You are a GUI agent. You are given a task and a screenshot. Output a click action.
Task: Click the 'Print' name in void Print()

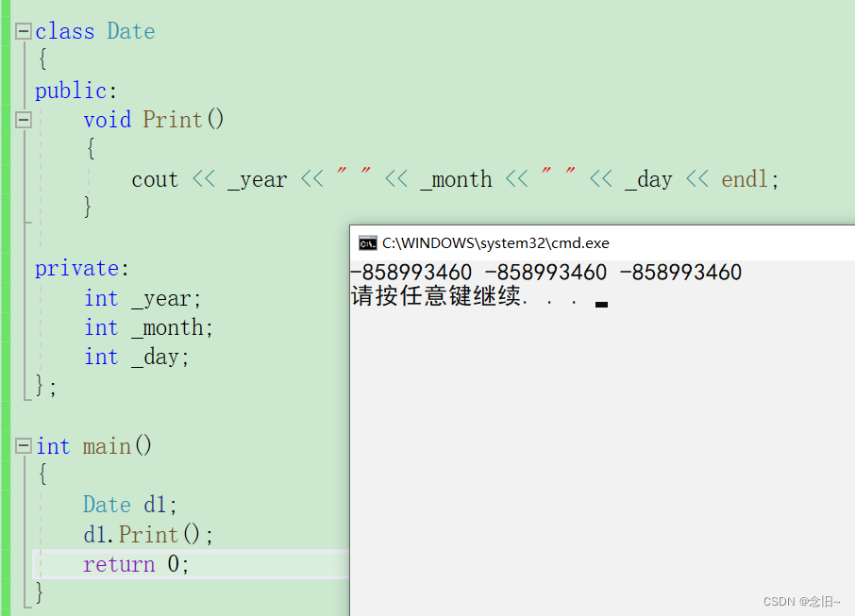173,120
